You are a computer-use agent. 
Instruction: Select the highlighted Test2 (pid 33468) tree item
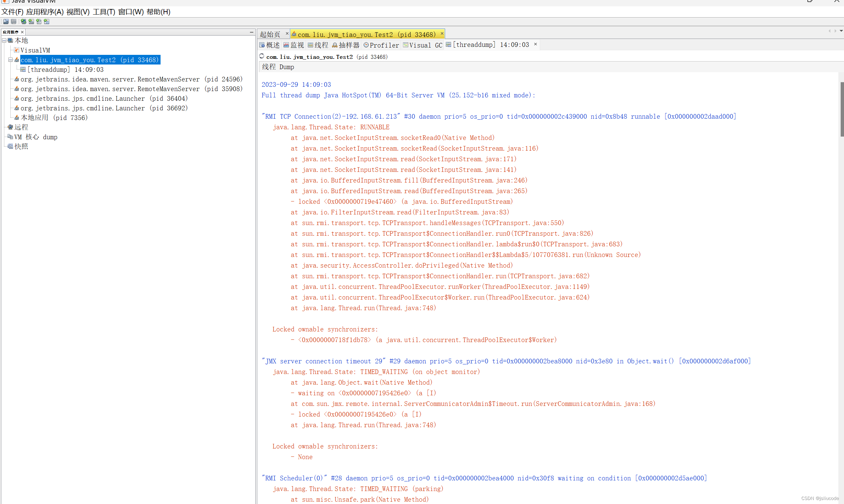click(90, 60)
